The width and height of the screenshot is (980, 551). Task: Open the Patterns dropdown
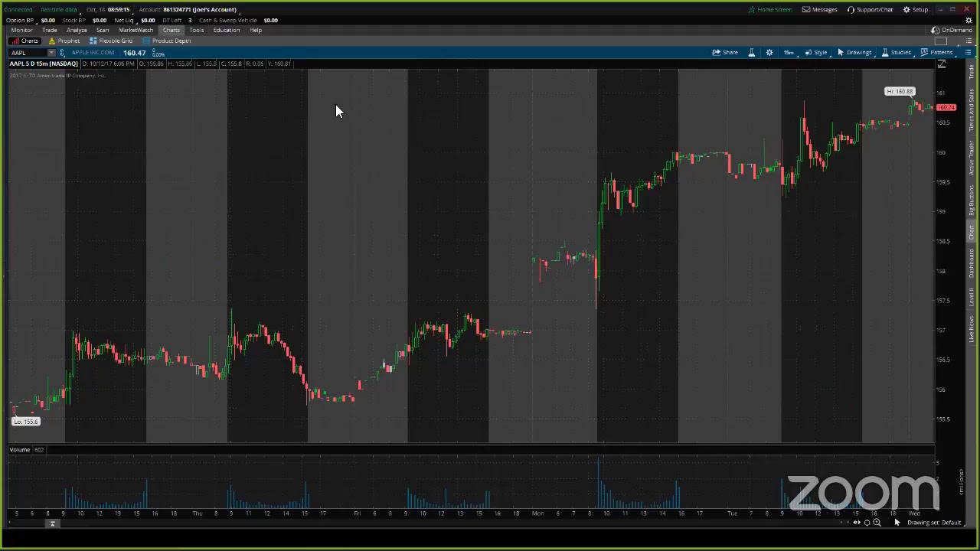point(936,52)
